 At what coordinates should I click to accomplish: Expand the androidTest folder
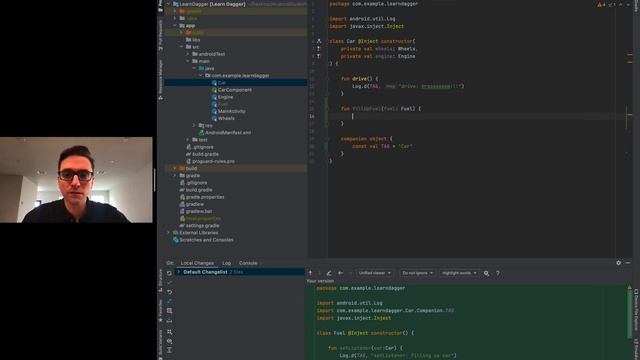click(188, 54)
